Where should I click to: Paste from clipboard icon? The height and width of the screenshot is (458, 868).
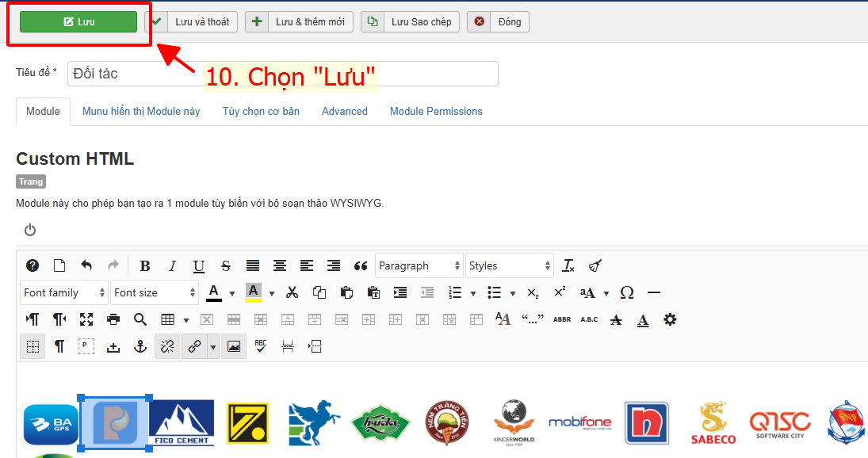[x=346, y=292]
